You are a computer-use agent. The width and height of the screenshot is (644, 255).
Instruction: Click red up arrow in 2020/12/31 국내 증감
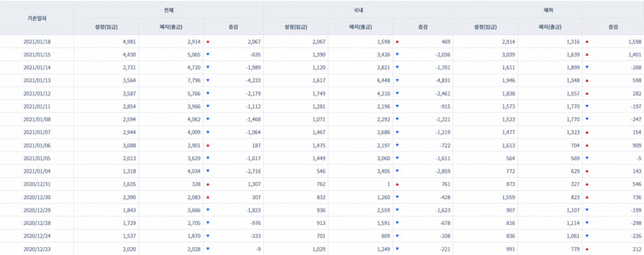[397, 185]
